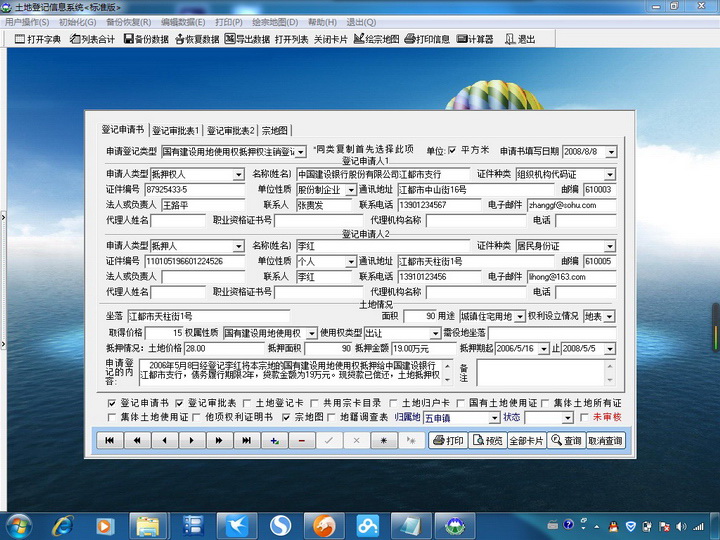
Task: Open the file explorer taskbar icon
Action: [x=148, y=526]
